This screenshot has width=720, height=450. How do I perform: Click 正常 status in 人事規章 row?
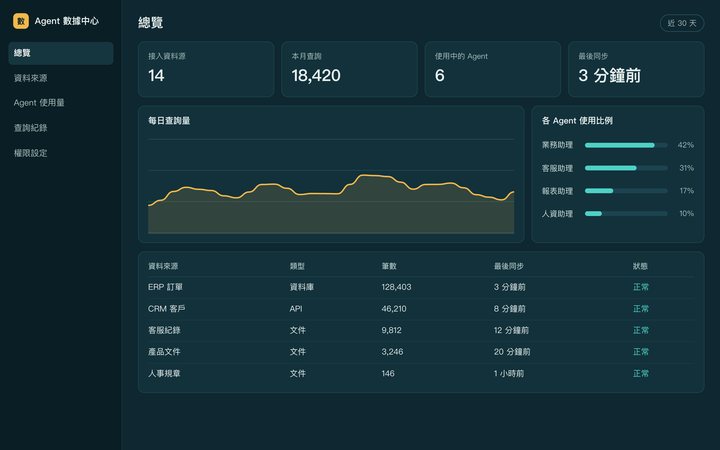pos(641,373)
